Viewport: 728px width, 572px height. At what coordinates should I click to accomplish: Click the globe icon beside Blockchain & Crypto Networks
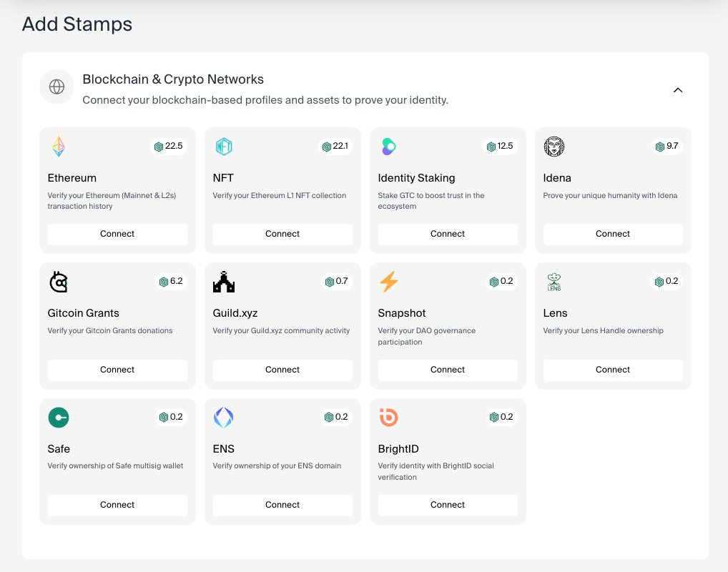point(56,87)
